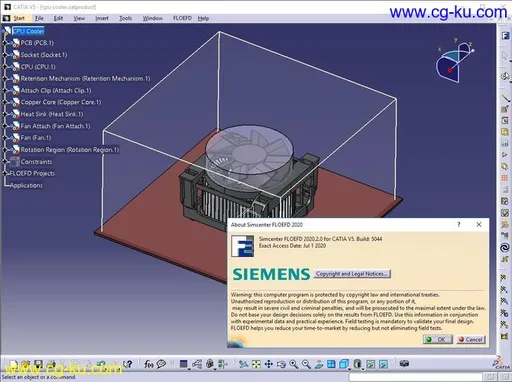The image size is (512, 382).
Task: Close the About Simcenter FLOEFD dialog
Action: point(479,225)
